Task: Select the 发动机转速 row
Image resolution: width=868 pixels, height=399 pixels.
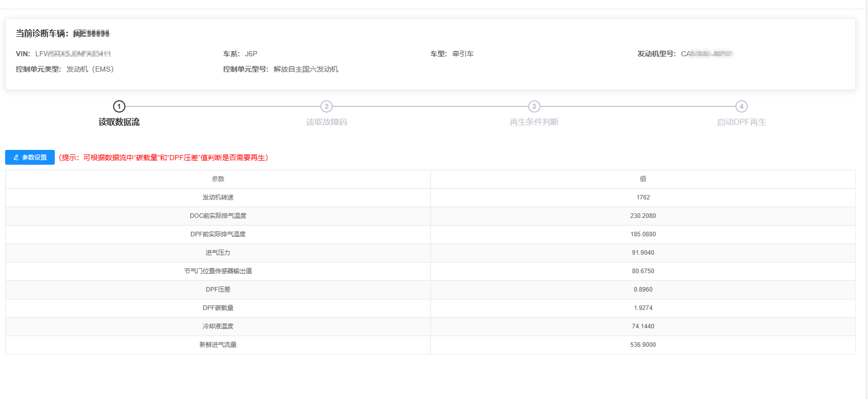Action: [218, 197]
